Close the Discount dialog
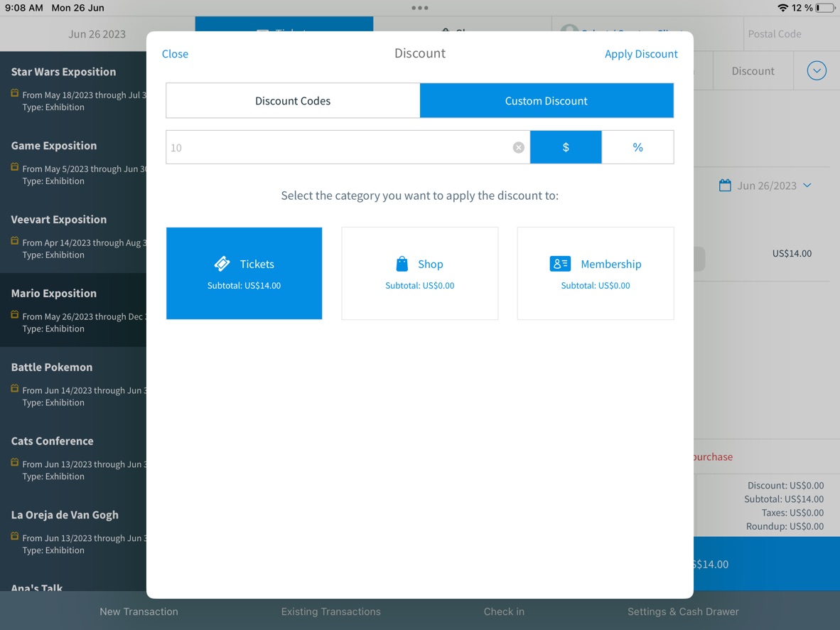840x630 pixels. [175, 53]
